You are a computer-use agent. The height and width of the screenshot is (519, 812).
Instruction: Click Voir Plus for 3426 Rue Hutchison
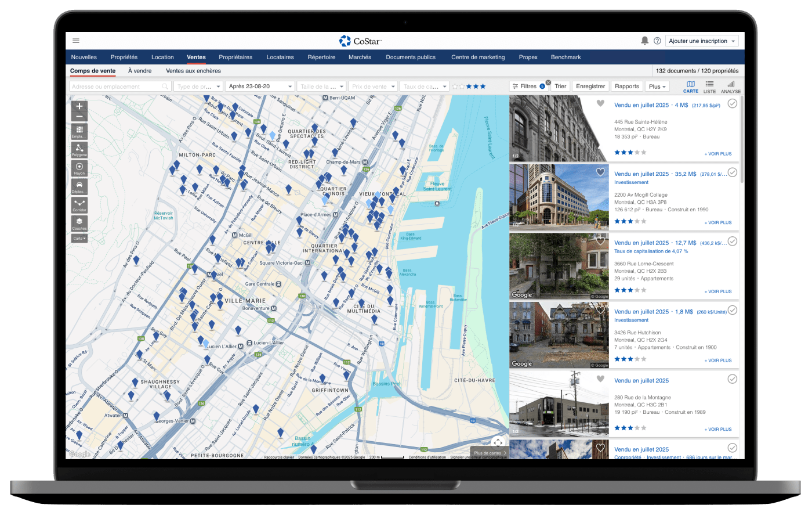[718, 361]
